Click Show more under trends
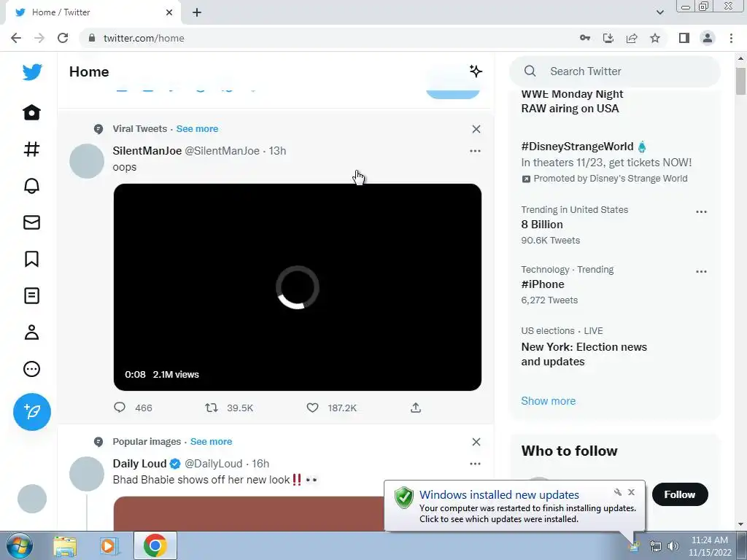The width and height of the screenshot is (747, 560). (x=549, y=401)
